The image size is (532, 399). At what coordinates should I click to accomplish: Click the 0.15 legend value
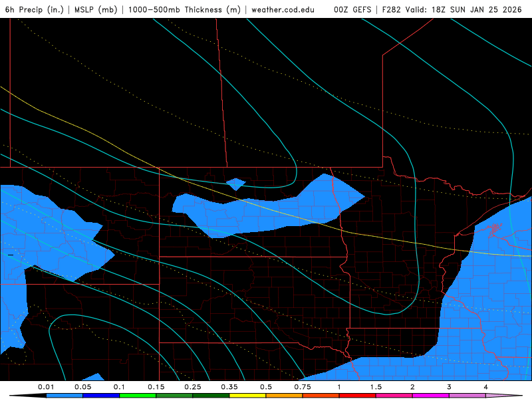click(156, 387)
